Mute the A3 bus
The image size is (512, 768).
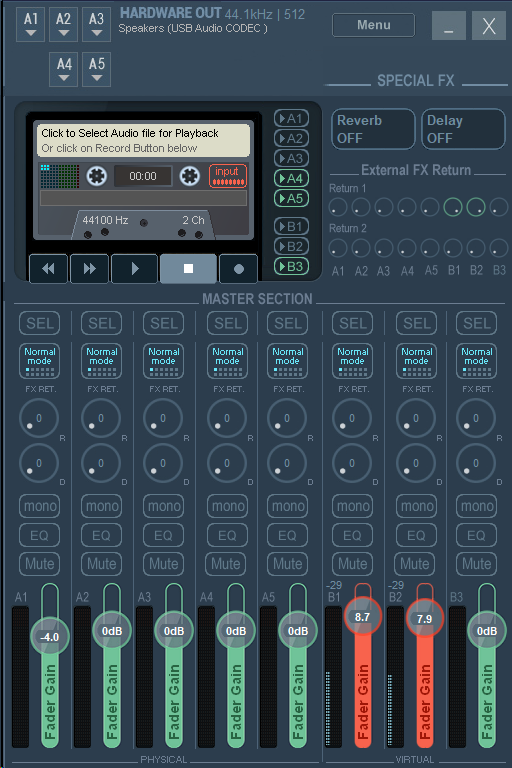pyautogui.click(x=164, y=564)
